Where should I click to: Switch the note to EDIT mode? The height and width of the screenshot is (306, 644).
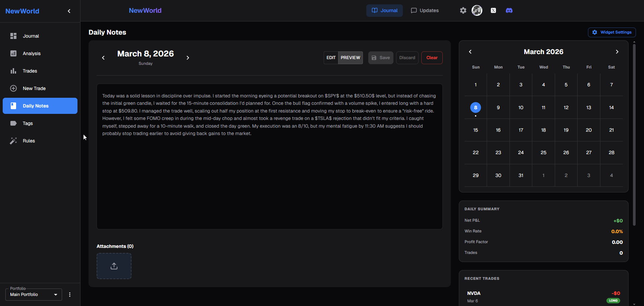click(331, 58)
